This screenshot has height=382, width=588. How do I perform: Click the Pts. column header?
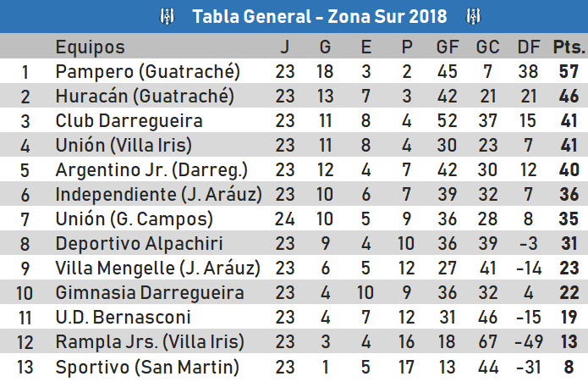tap(569, 47)
